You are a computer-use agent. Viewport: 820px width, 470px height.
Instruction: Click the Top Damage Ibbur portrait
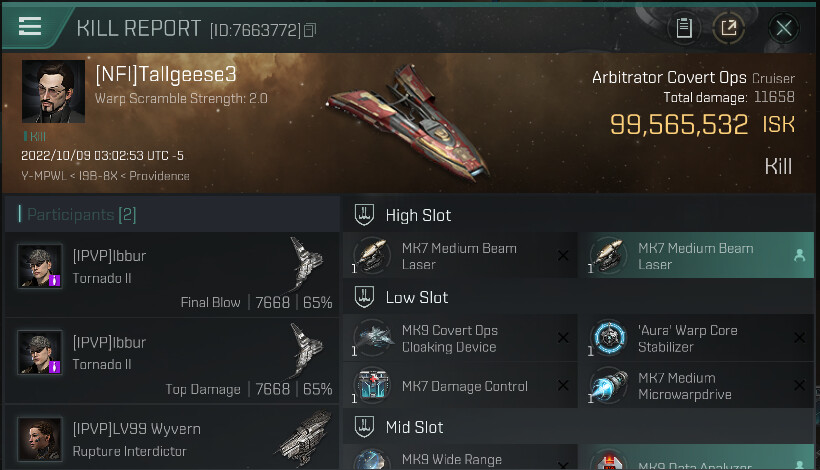pyautogui.click(x=40, y=352)
